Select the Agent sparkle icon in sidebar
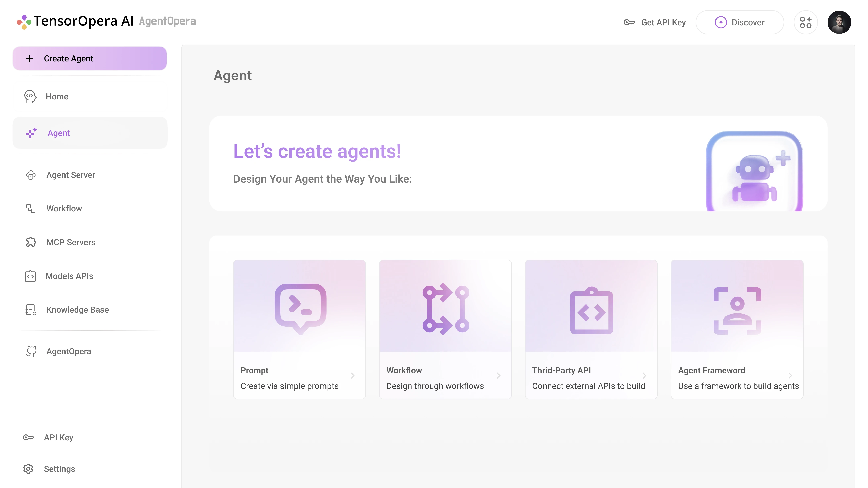The width and height of the screenshot is (868, 488). tap(31, 133)
